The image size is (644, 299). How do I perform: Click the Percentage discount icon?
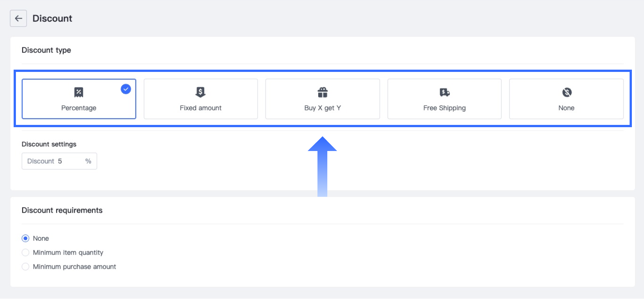[79, 92]
